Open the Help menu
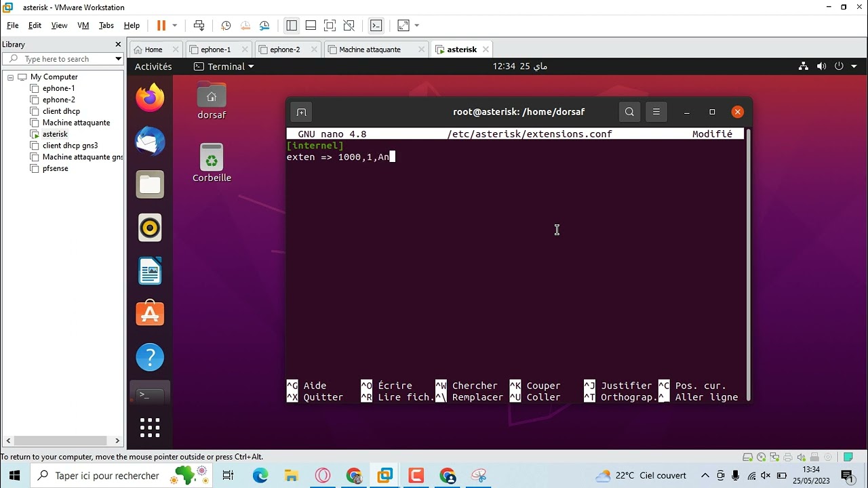The width and height of the screenshot is (868, 488). (132, 26)
